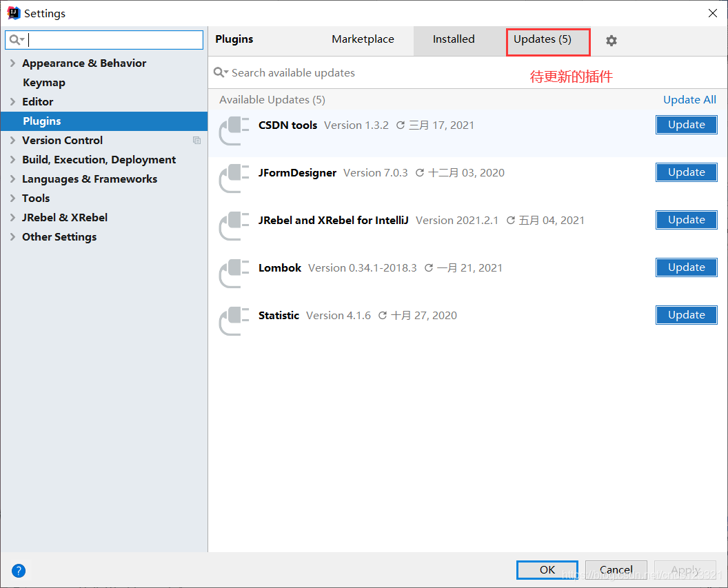Click the Statistic plugin icon

tap(234, 321)
